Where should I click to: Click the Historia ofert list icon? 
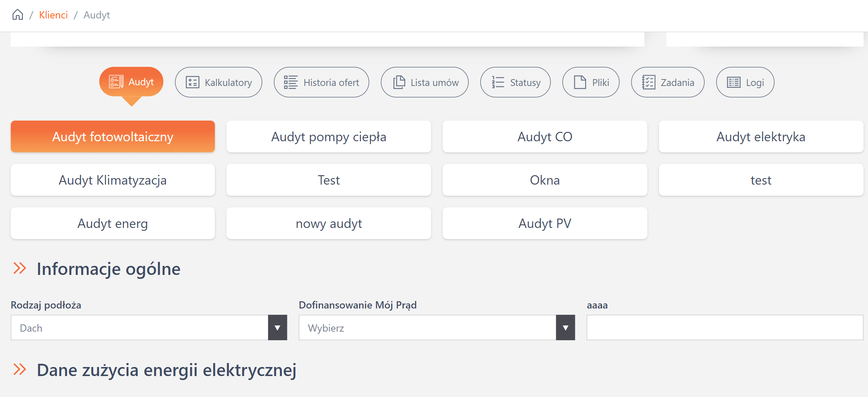click(x=291, y=82)
